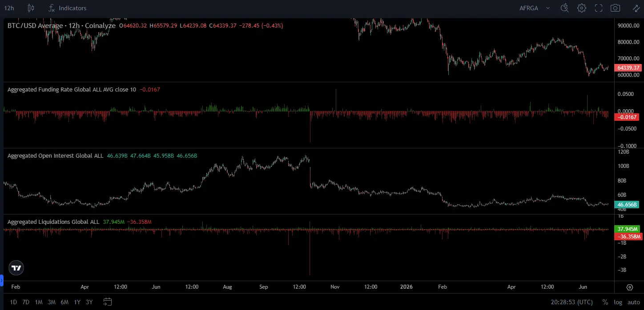Click the TradingView logo badge
The image size is (644, 310).
16,268
